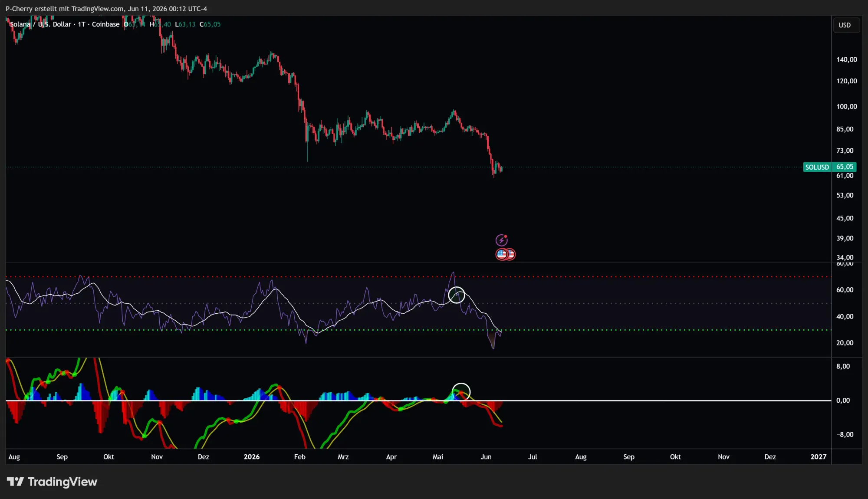The width and height of the screenshot is (868, 499).
Task: Click the 2027 year label on the time axis
Action: click(x=819, y=457)
